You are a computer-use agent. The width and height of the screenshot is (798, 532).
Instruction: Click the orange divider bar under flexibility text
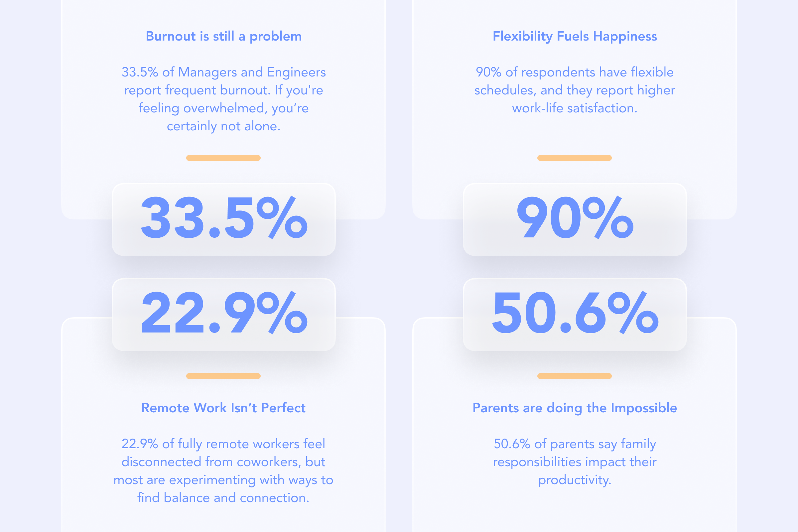(x=575, y=158)
